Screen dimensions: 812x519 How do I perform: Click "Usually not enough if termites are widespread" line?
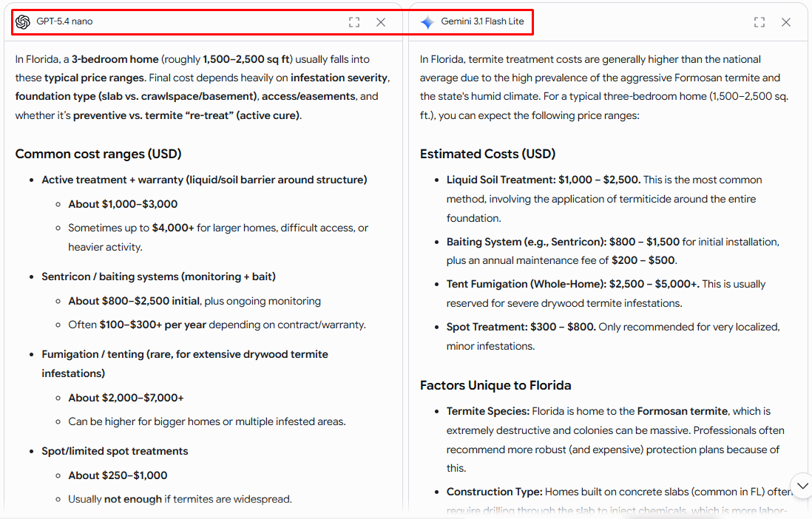[180, 499]
